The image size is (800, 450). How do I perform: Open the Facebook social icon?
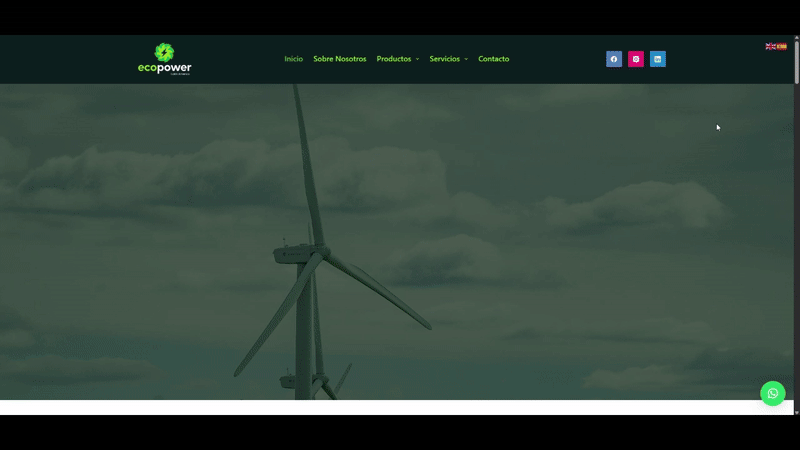pos(614,59)
